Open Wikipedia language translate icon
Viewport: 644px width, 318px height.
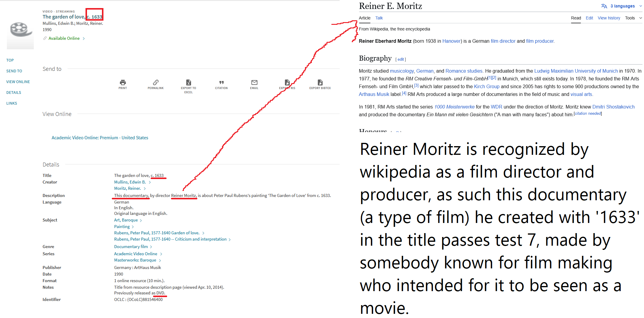(x=604, y=6)
